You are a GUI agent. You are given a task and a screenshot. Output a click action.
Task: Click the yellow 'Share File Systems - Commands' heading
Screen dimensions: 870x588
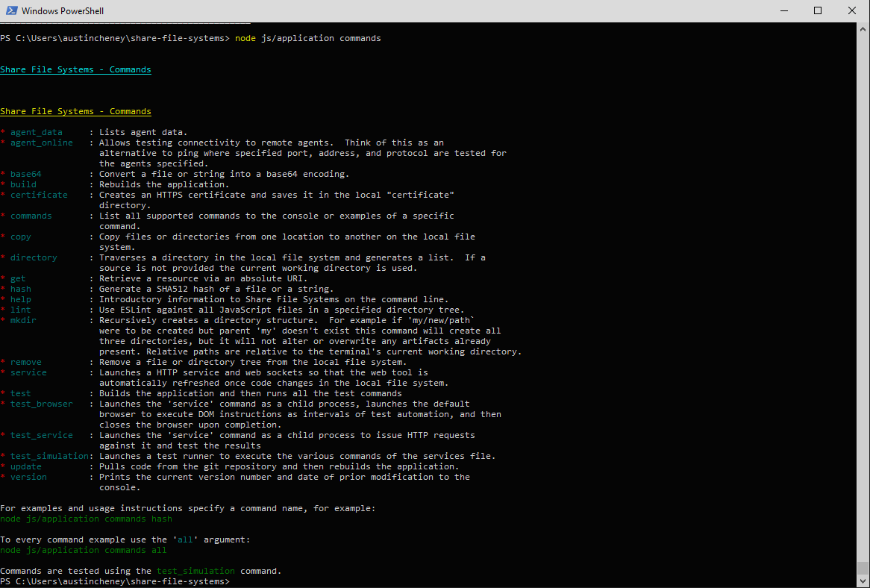[x=75, y=111]
